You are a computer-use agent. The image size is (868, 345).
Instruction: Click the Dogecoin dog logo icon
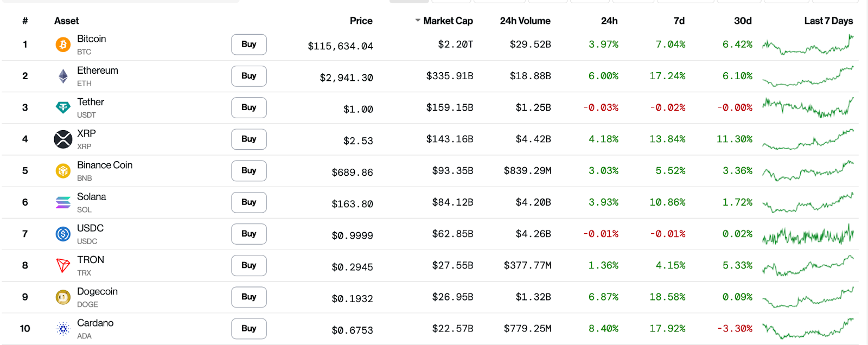(x=63, y=297)
